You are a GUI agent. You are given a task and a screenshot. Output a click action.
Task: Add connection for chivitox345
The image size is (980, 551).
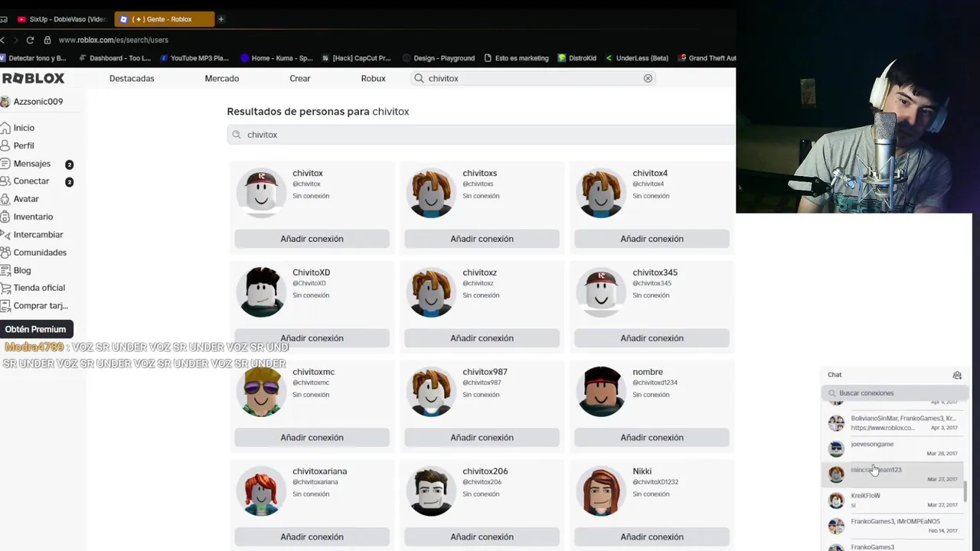click(652, 338)
